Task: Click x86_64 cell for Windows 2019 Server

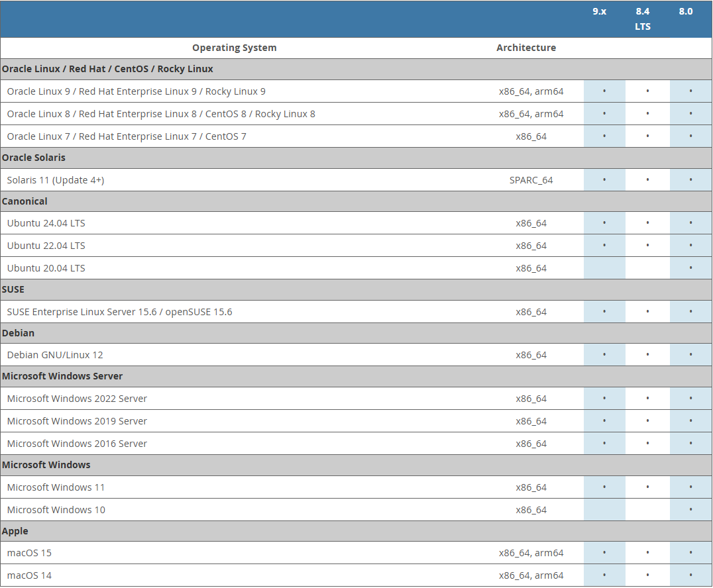Action: pos(531,421)
